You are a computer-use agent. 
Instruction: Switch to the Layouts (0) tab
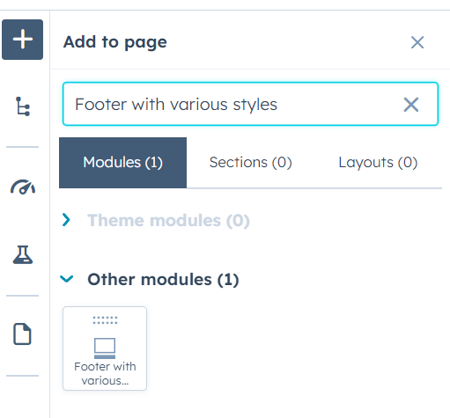[x=378, y=162]
